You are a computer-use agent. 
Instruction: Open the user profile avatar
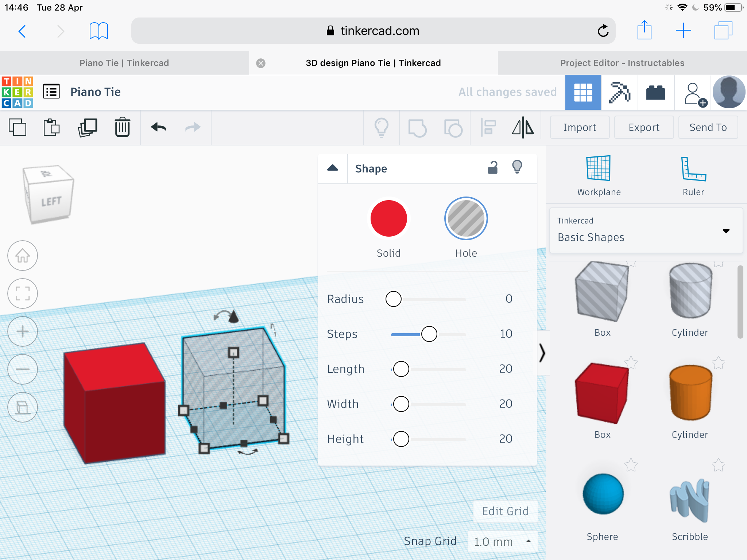(x=729, y=92)
